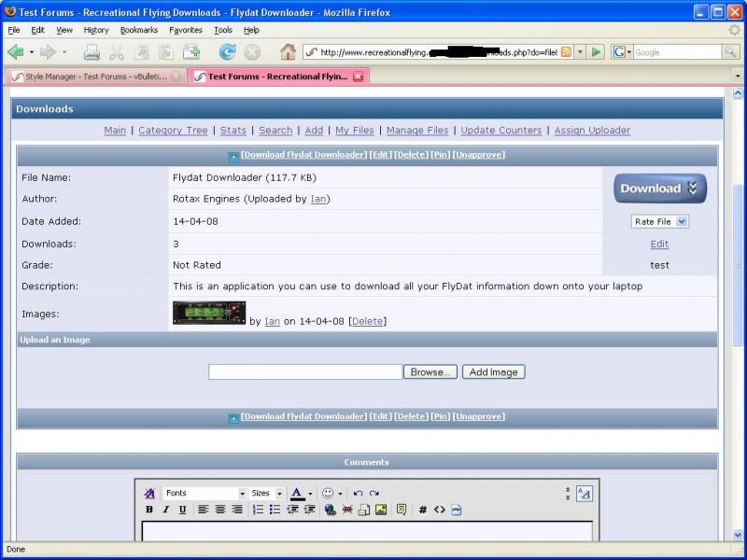747x560 pixels.
Task: Click the page's vertical scrollbar down arrow
Action: tap(738, 535)
